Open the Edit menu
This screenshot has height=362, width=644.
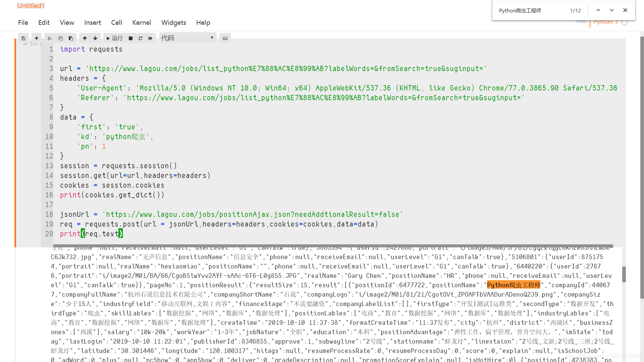[44, 22]
